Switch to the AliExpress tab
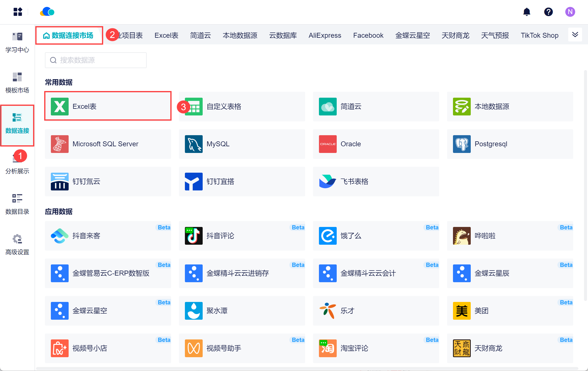The image size is (588, 371). pyautogui.click(x=325, y=35)
